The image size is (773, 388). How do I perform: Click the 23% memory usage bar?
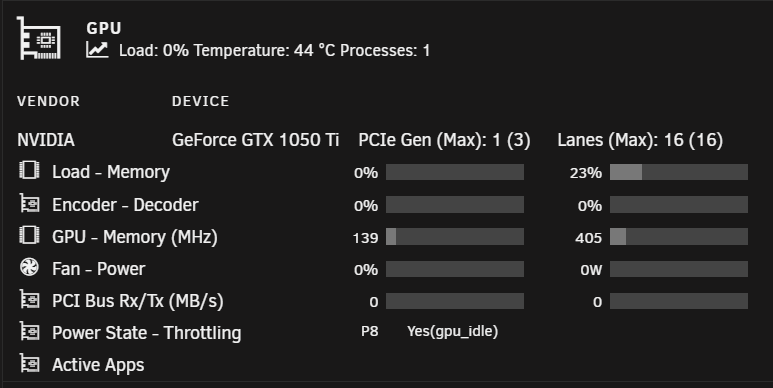[x=678, y=172]
